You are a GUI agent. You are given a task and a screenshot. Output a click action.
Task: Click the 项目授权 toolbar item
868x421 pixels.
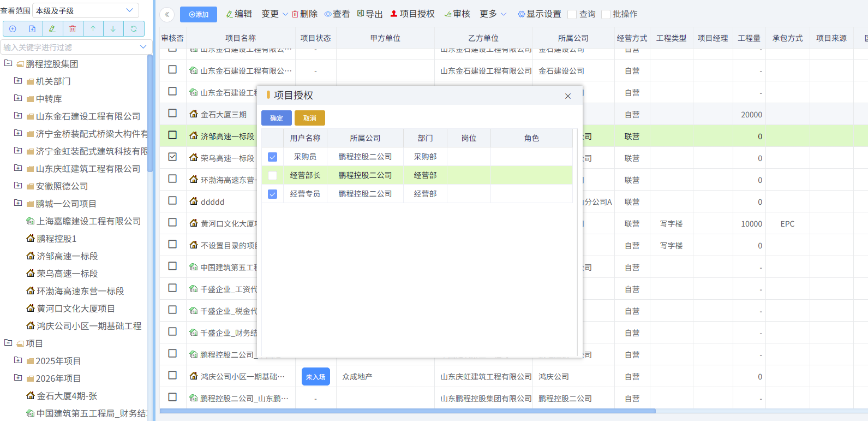[412, 14]
